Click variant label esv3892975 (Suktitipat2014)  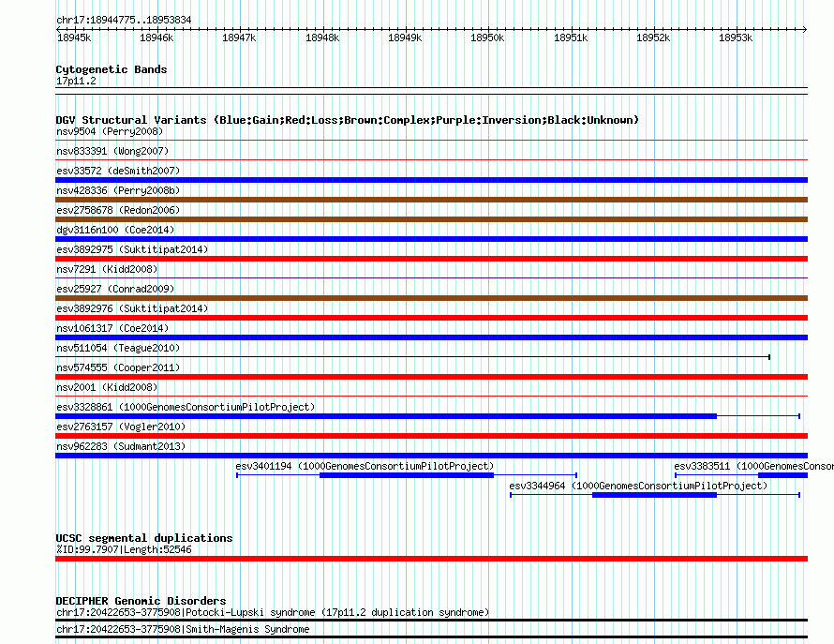click(x=132, y=249)
